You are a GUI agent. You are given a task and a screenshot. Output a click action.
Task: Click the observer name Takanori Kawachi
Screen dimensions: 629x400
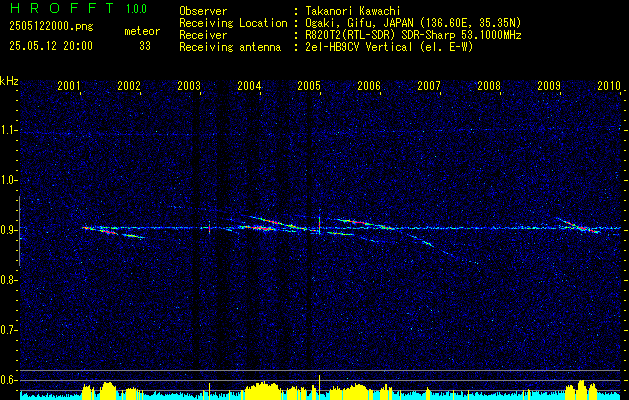pyautogui.click(x=353, y=11)
